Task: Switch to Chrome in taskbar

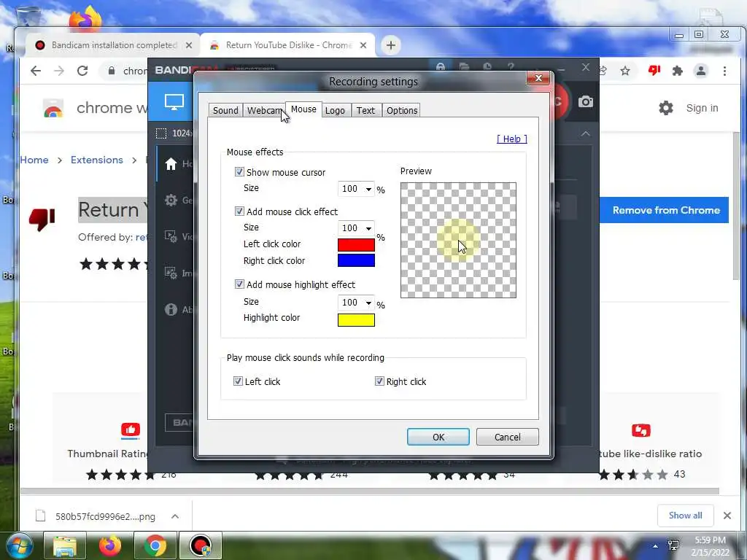Action: click(x=155, y=545)
